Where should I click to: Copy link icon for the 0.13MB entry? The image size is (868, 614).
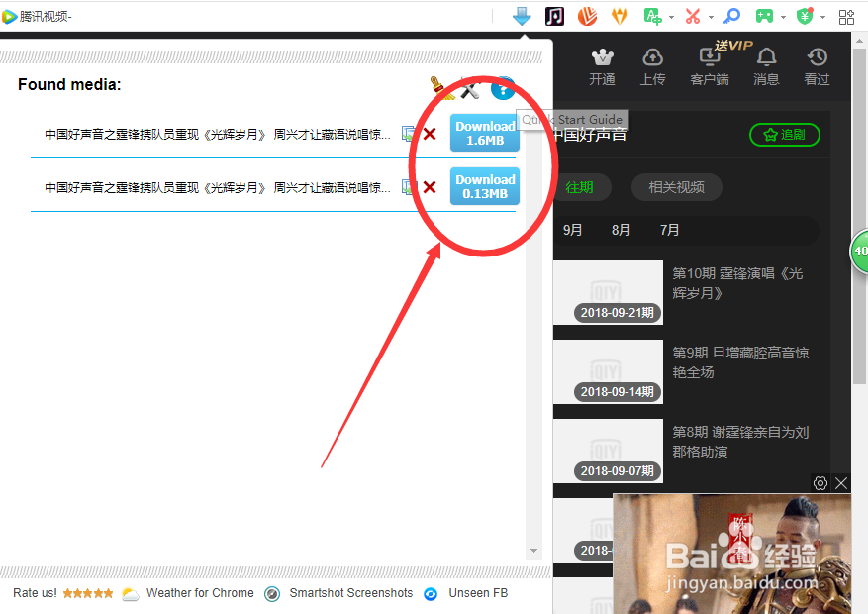click(409, 187)
